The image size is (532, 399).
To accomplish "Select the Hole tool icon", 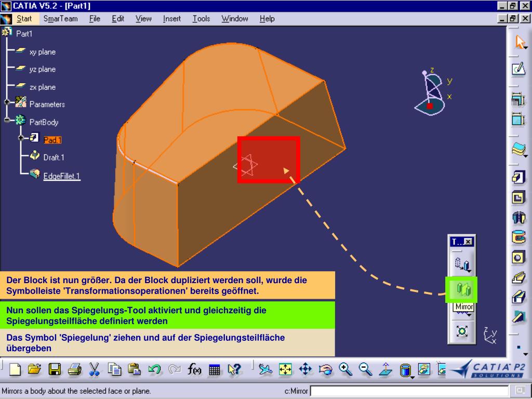I will coord(518,258).
